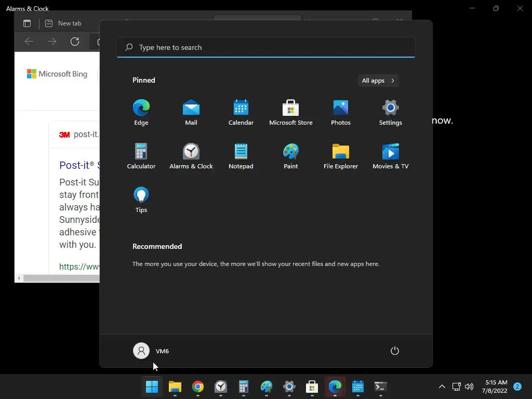The height and width of the screenshot is (399, 532).
Task: Open Edge from pinned apps
Action: pos(141,112)
